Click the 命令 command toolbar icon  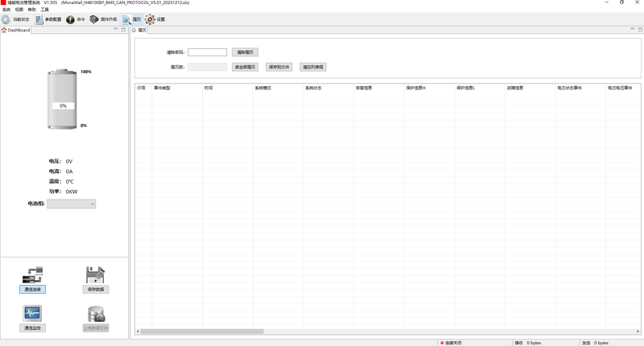70,19
